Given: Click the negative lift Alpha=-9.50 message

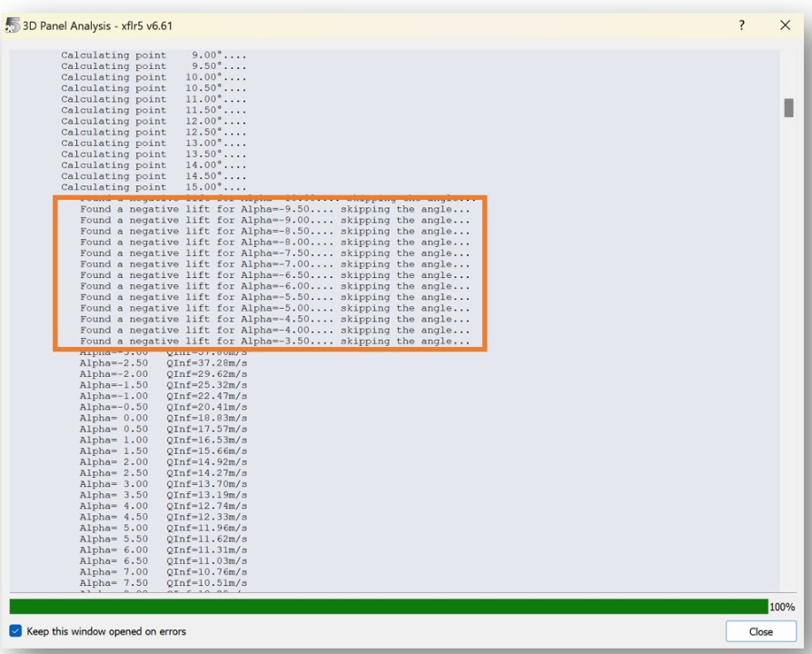Looking at the screenshot, I should pos(274,209).
